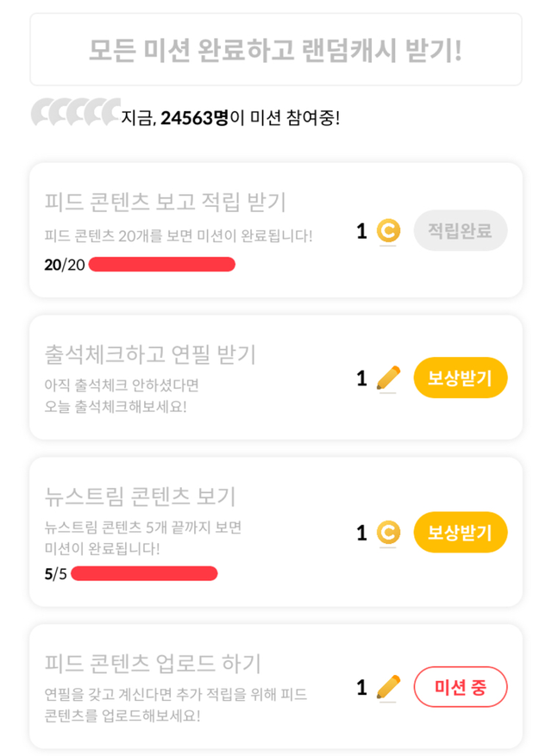Claim the 출석체크 reward with 보상받기
Viewport: 552px width, 756px height.
click(x=461, y=378)
